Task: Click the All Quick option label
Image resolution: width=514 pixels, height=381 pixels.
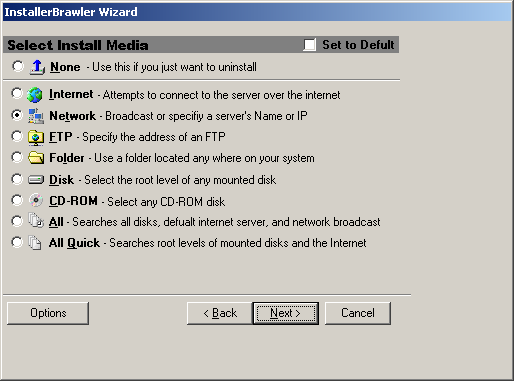Action: coord(74,243)
